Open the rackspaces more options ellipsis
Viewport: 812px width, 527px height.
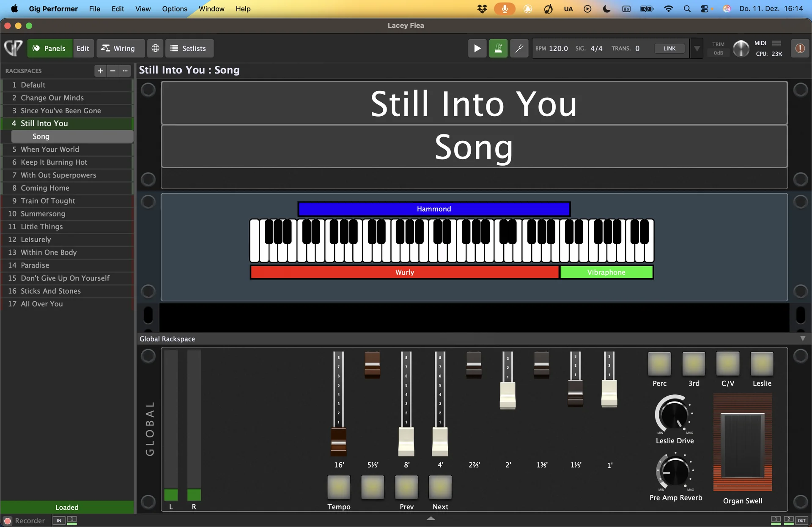coord(125,71)
